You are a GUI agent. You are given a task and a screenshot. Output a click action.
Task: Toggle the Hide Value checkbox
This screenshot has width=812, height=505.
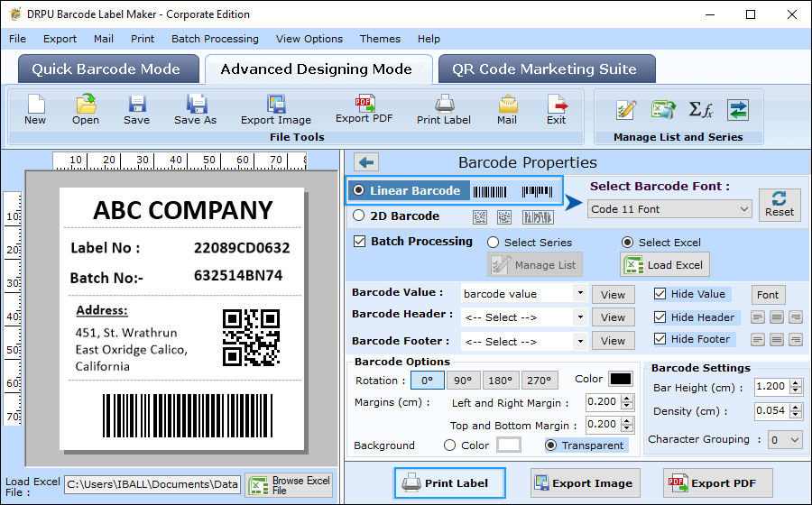point(660,294)
